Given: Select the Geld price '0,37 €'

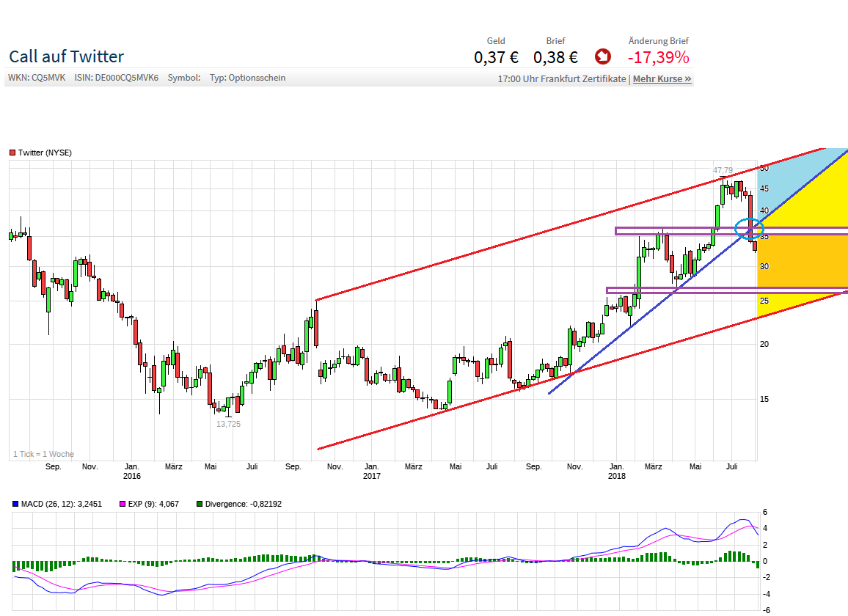Looking at the screenshot, I should coord(496,56).
